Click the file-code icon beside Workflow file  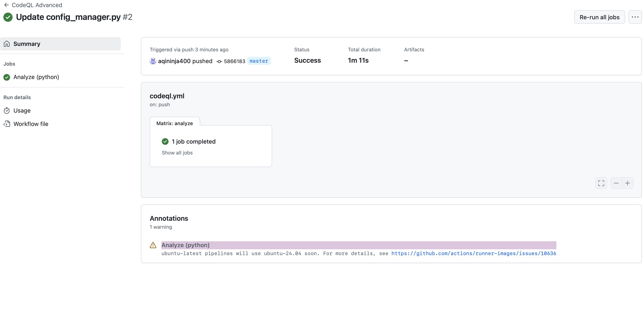coord(7,124)
